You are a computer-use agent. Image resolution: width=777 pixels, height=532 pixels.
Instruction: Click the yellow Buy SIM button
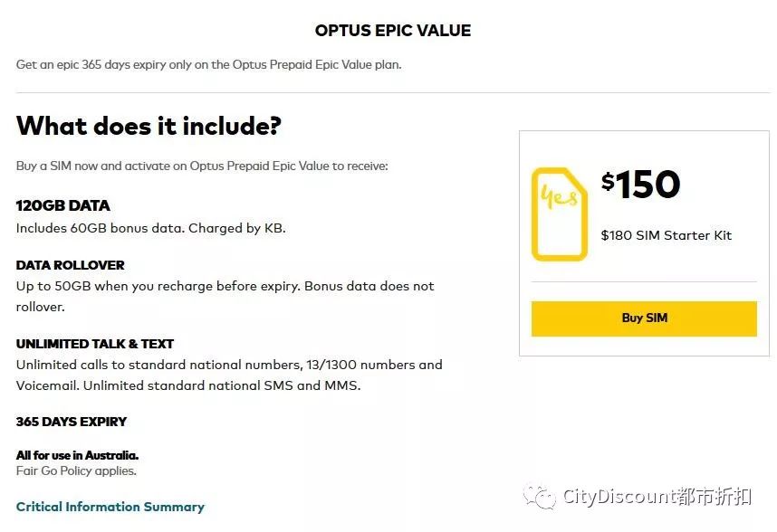tap(644, 318)
